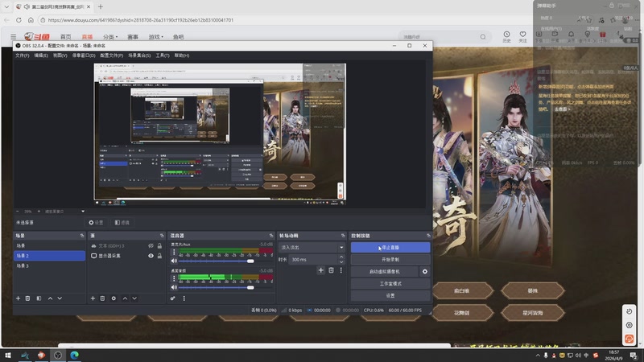Viewport: 644px width, 362px height.
Task: Open Douyu 关注 heart icon
Action: [522, 36]
